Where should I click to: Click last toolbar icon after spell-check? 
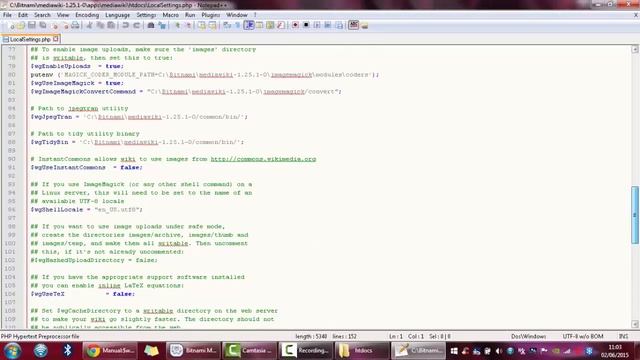click(x=364, y=25)
